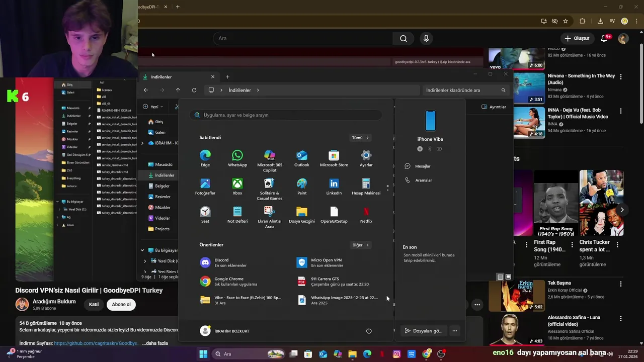
Task: Open GitHub download link in description
Action: [96, 343]
